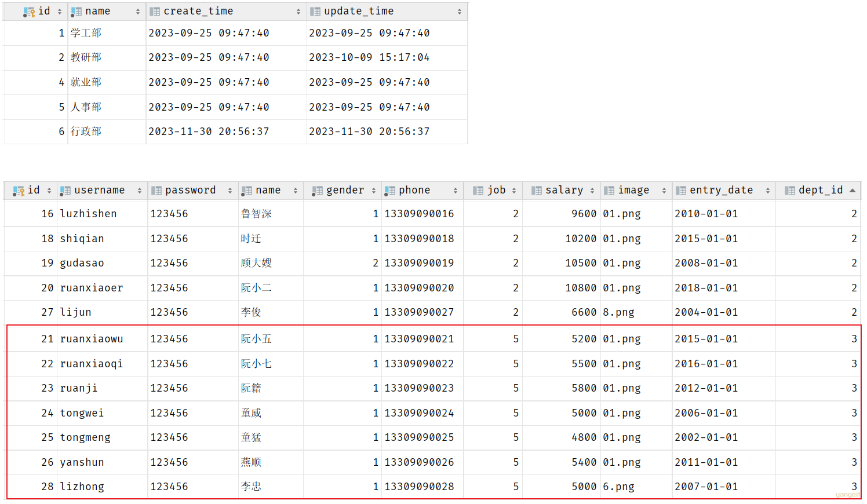
Task: Select create_time value 2023-11-30 20:56:37
Action: click(226, 132)
